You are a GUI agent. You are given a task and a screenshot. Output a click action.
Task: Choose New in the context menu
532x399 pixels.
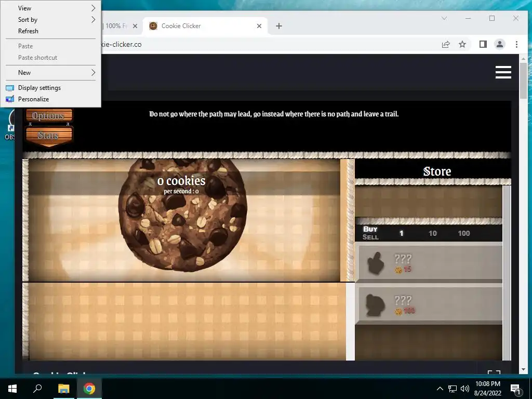[x=50, y=73]
